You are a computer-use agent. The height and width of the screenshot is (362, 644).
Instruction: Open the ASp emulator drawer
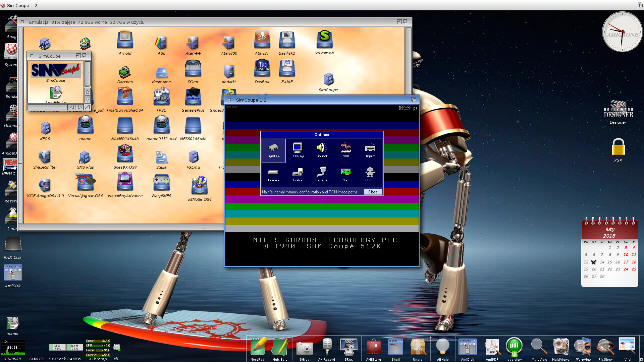(x=161, y=45)
